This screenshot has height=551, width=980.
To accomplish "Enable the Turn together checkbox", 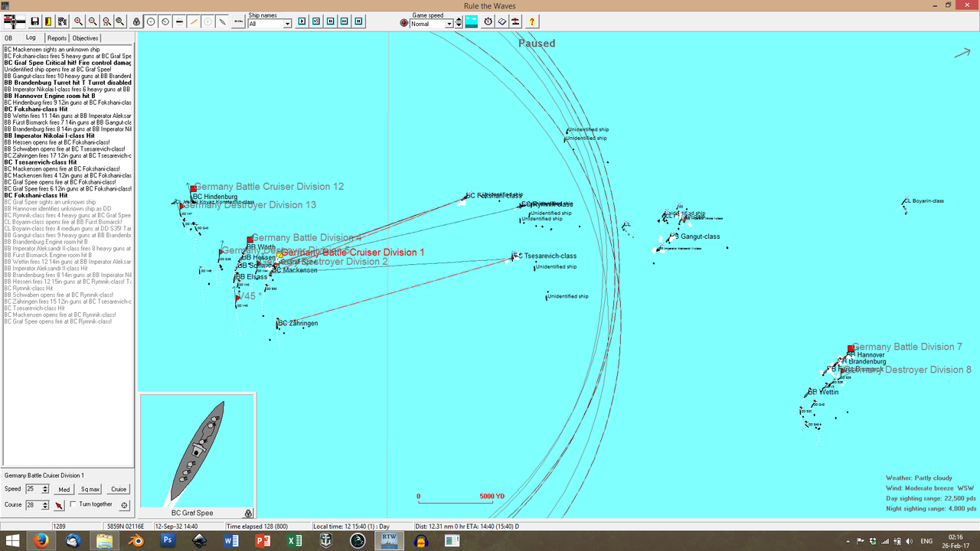I will (73, 504).
